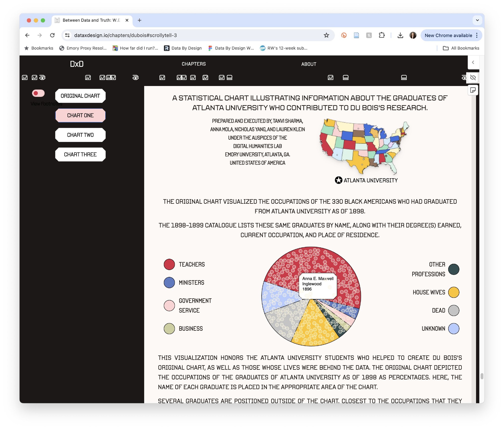Click the HOUSE WIVES yellow legend swatch
The height and width of the screenshot is (429, 504).
click(x=454, y=292)
